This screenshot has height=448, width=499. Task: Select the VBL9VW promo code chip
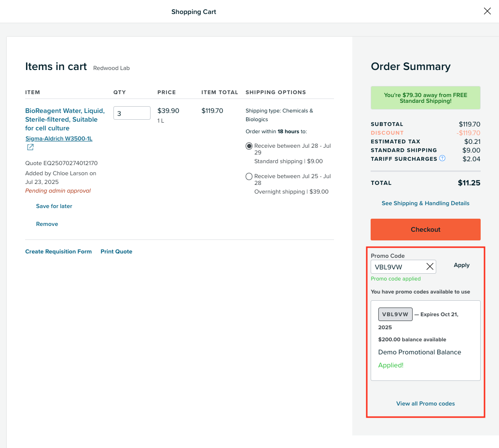[395, 314]
